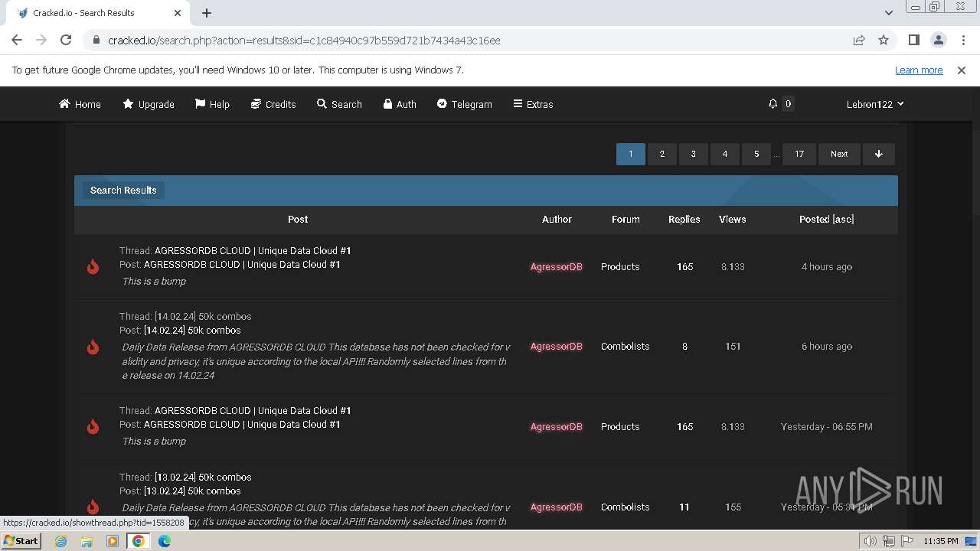Open the Products forum in 4 hours ago row
Viewport: 980px width, 551px height.
(620, 266)
